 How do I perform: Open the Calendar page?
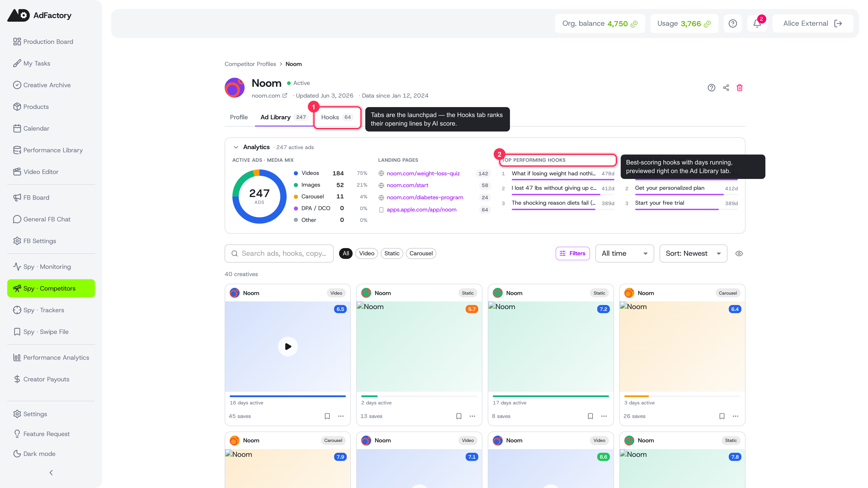tap(51, 128)
